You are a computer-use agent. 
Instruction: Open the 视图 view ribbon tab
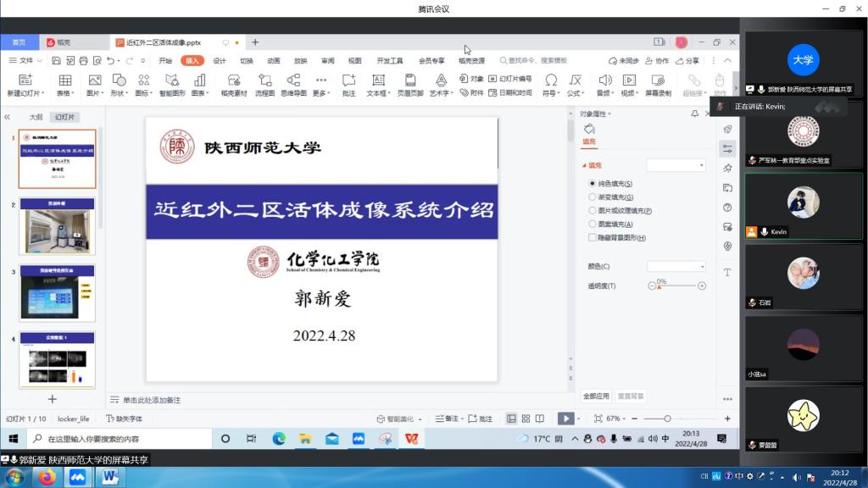[355, 61]
